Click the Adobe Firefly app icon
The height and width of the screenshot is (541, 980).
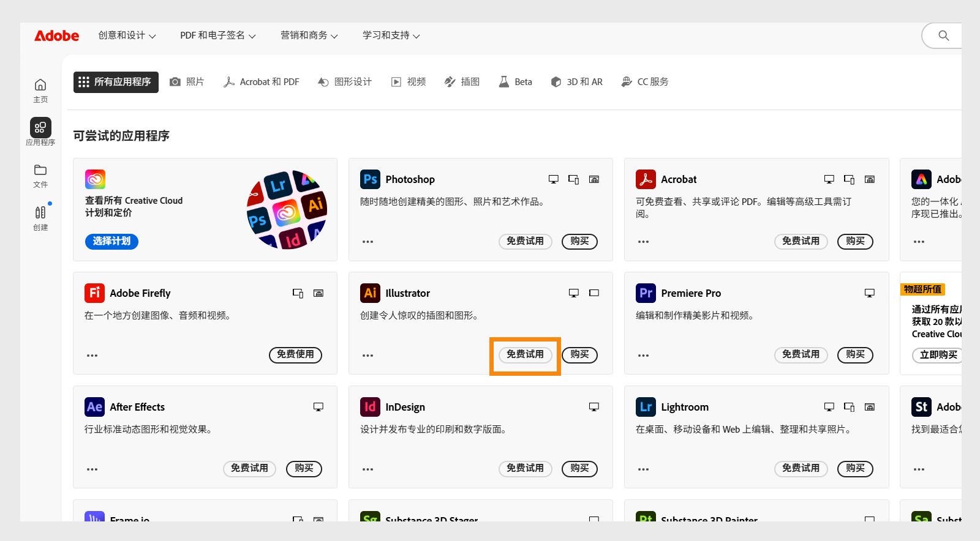coord(94,293)
